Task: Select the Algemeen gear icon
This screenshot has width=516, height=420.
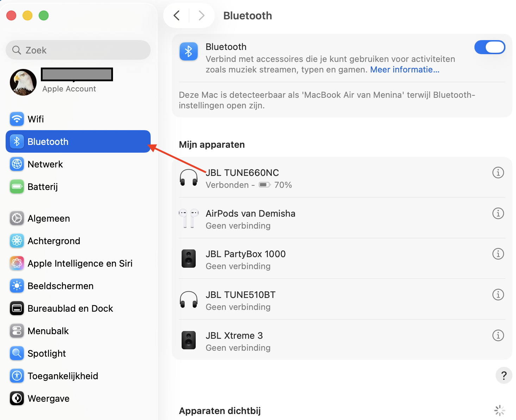Action: pyautogui.click(x=17, y=218)
